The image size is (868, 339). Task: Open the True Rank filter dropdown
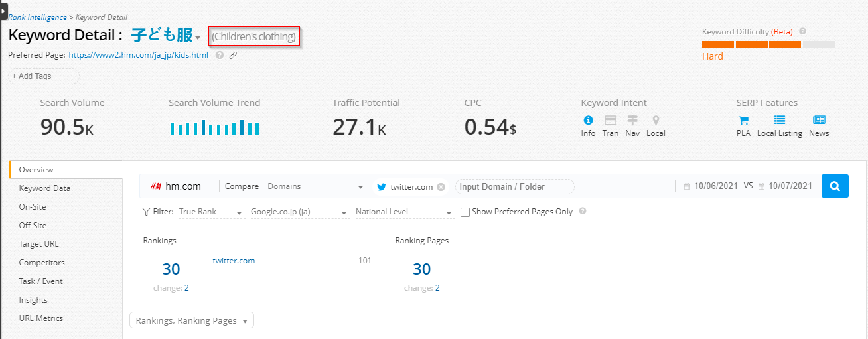pos(211,212)
